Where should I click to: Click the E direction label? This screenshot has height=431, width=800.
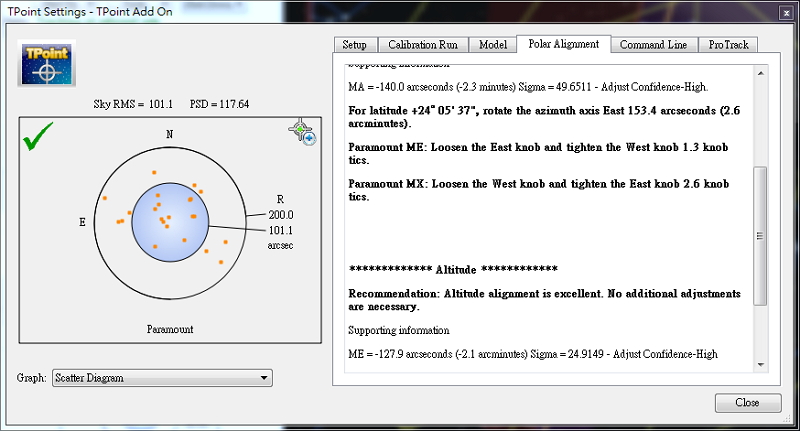pos(82,222)
